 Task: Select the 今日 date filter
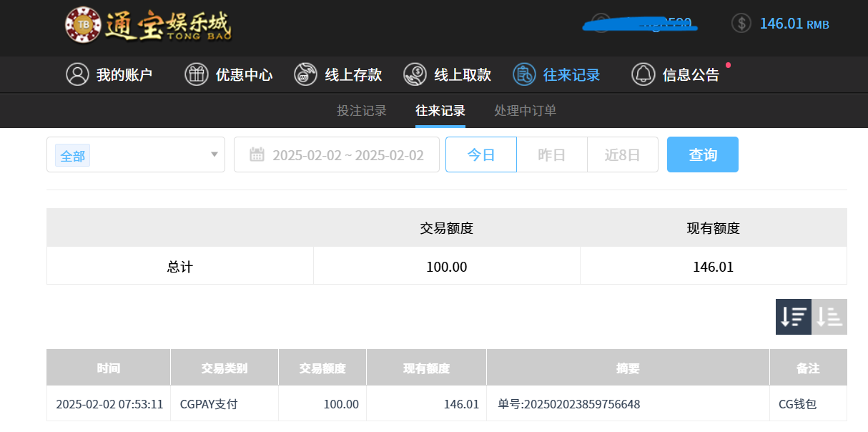click(x=481, y=154)
